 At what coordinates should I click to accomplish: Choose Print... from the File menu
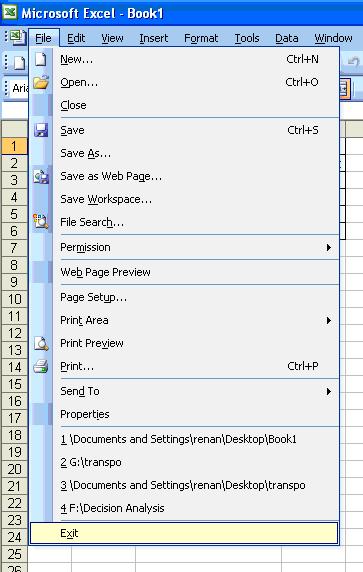185,366
